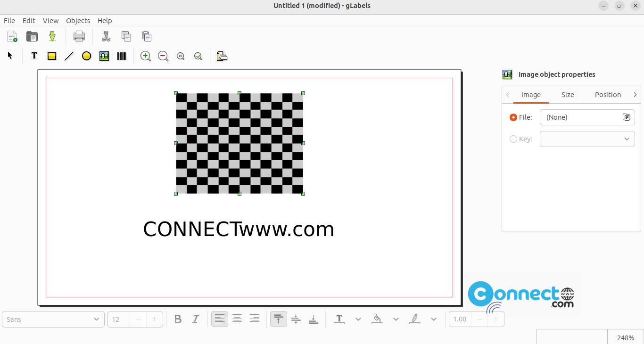Apply the fill color bucket button
Screen dimensions: 644x344
coord(377,319)
